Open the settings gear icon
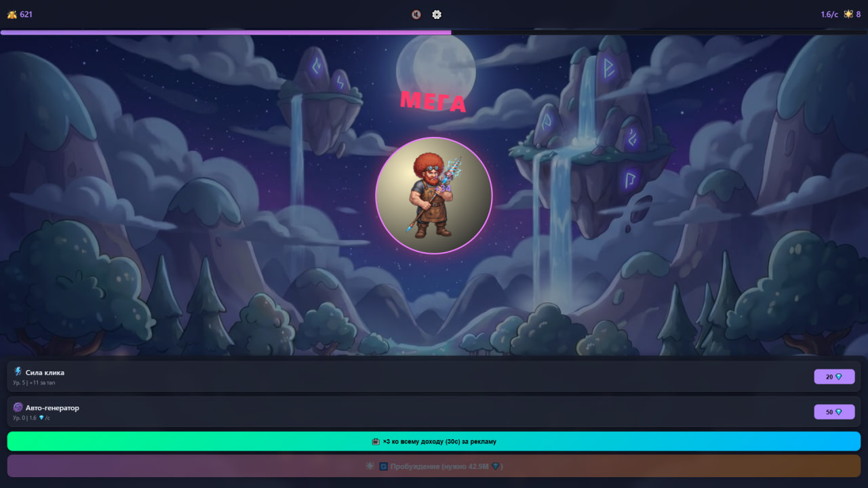This screenshot has height=488, width=868. [437, 14]
